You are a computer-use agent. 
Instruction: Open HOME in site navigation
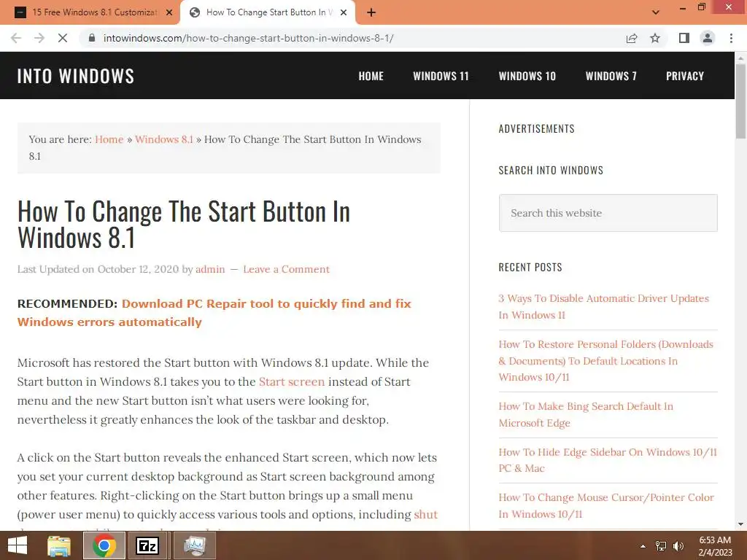pos(371,76)
